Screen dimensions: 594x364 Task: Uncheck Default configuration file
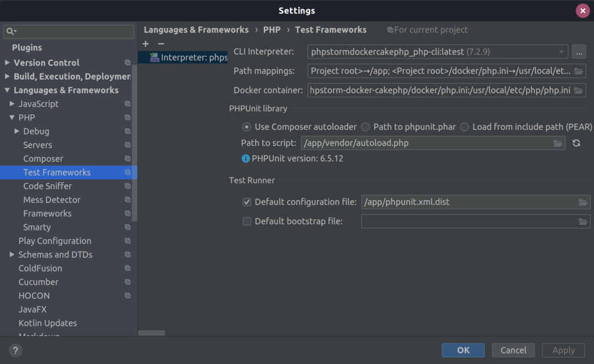point(247,201)
